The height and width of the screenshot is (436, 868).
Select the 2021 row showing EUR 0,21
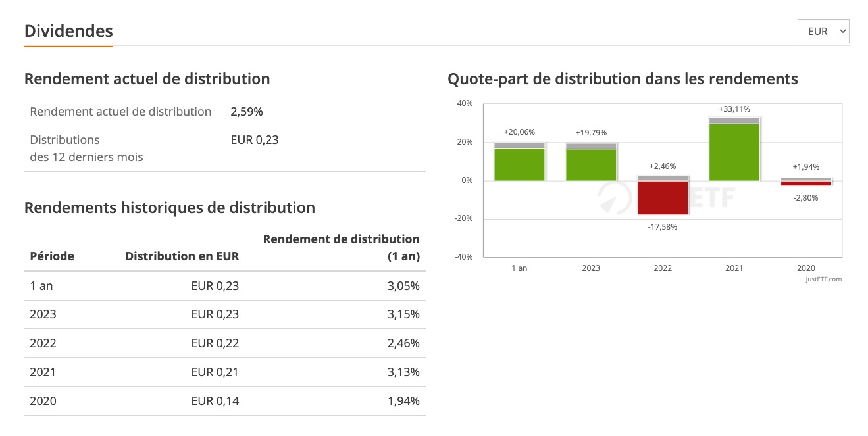[x=224, y=372]
